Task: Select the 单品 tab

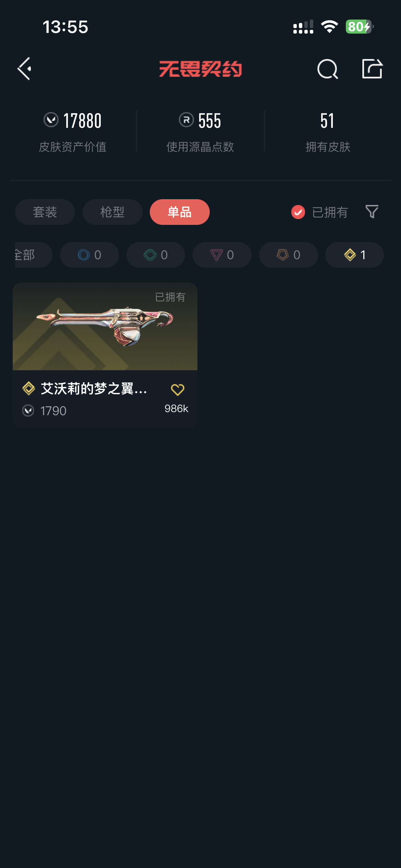Action: 180,212
